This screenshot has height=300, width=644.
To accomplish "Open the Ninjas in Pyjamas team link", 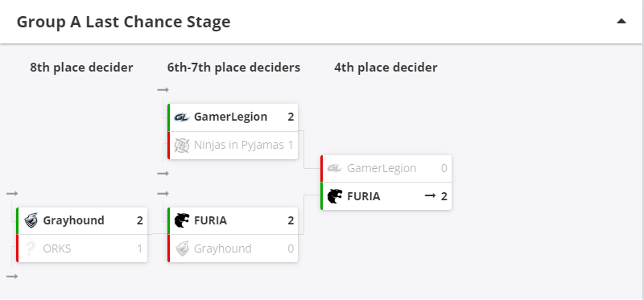I will (x=238, y=145).
